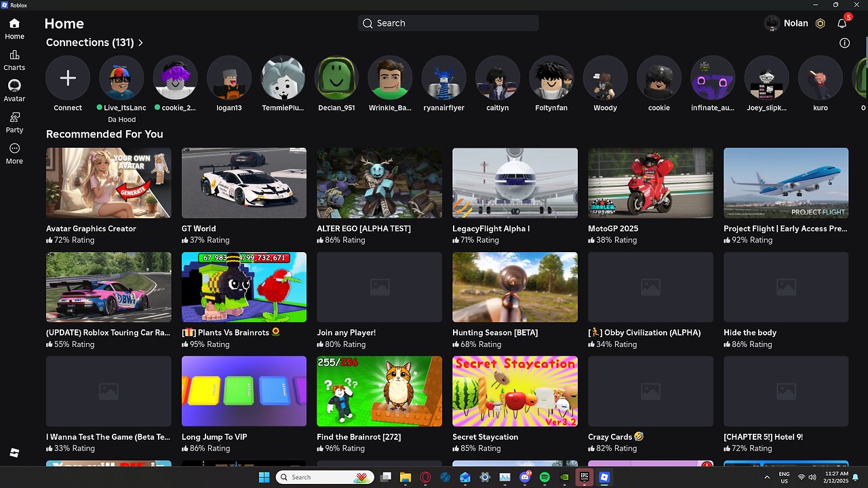
Task: Click the Hide the body title
Action: tap(750, 333)
